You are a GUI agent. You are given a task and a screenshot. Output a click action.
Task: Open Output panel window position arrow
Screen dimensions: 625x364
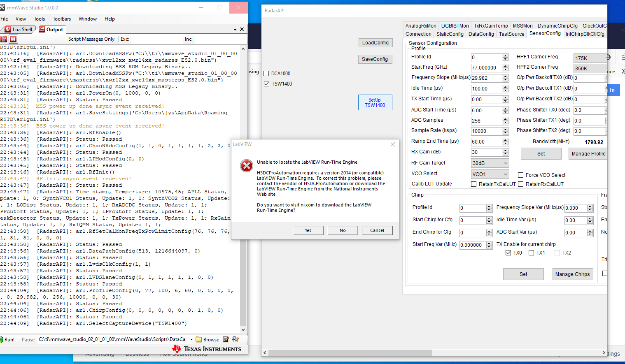tap(235, 30)
